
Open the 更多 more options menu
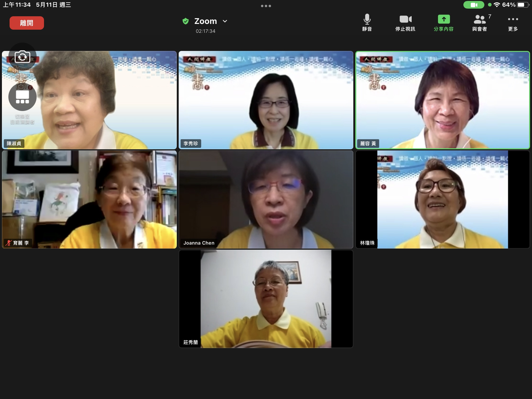[513, 19]
